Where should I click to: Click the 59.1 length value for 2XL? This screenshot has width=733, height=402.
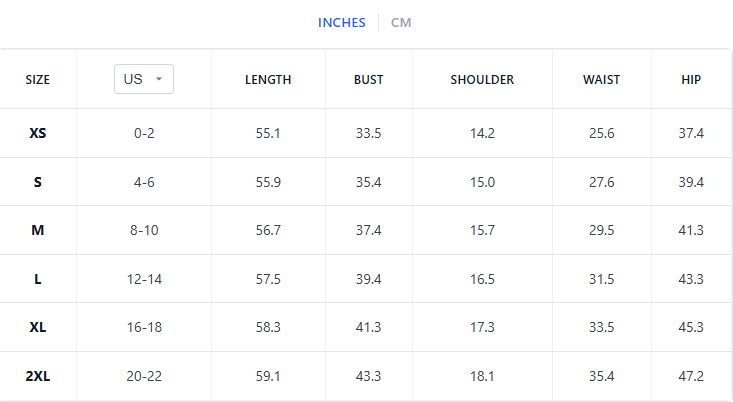pyautogui.click(x=268, y=376)
